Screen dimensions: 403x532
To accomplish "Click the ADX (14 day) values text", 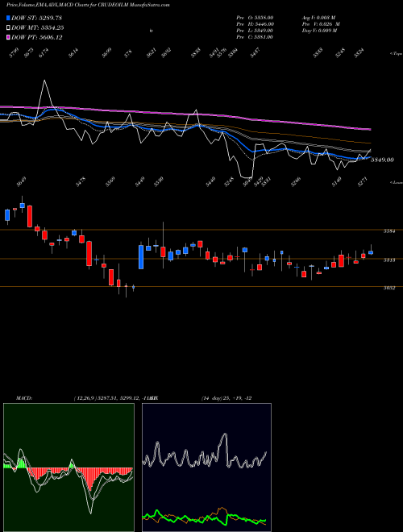I will point(226,398).
